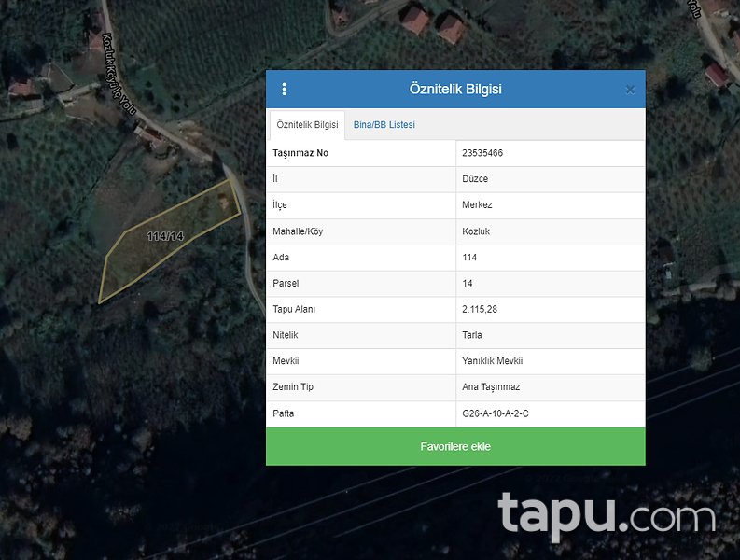Click the 114/14 parcel label on map
This screenshot has height=560, width=740.
point(165,237)
